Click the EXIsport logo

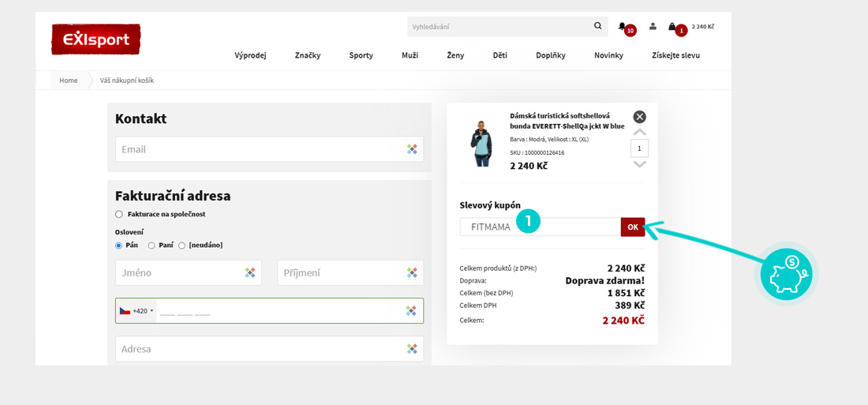click(95, 39)
